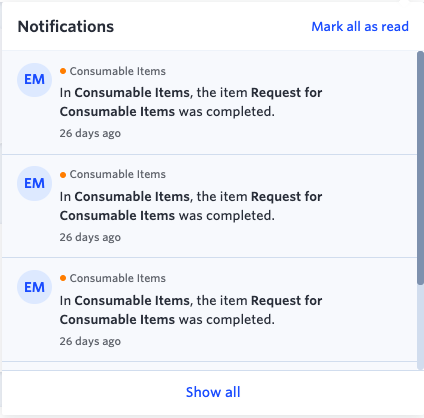Click the first notification's orange unread dot

point(63,71)
